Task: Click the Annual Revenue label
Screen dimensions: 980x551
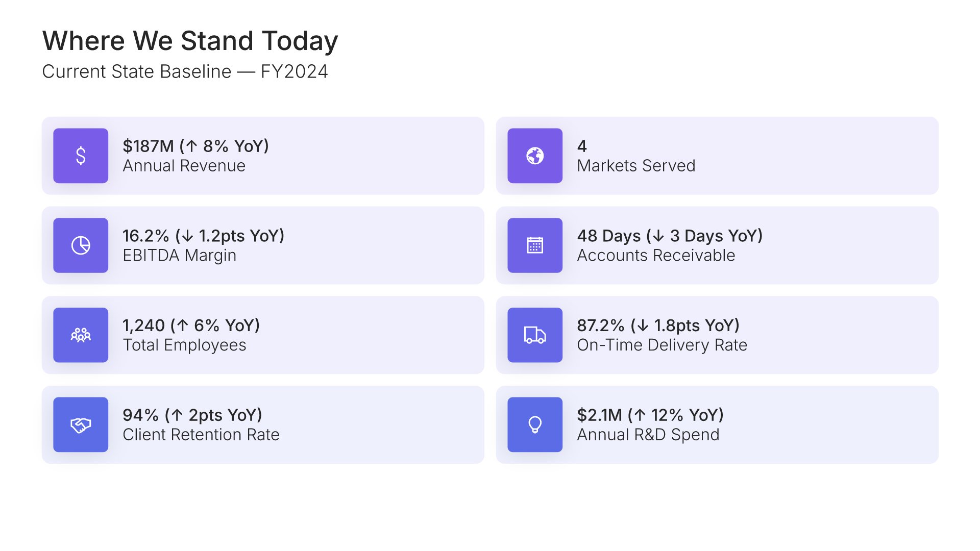Action: pyautogui.click(x=184, y=166)
